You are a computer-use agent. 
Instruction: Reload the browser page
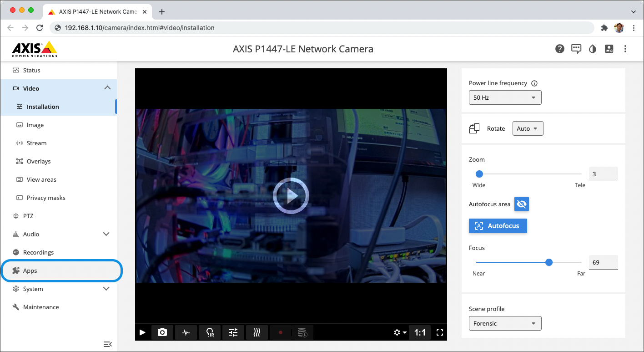pyautogui.click(x=40, y=28)
